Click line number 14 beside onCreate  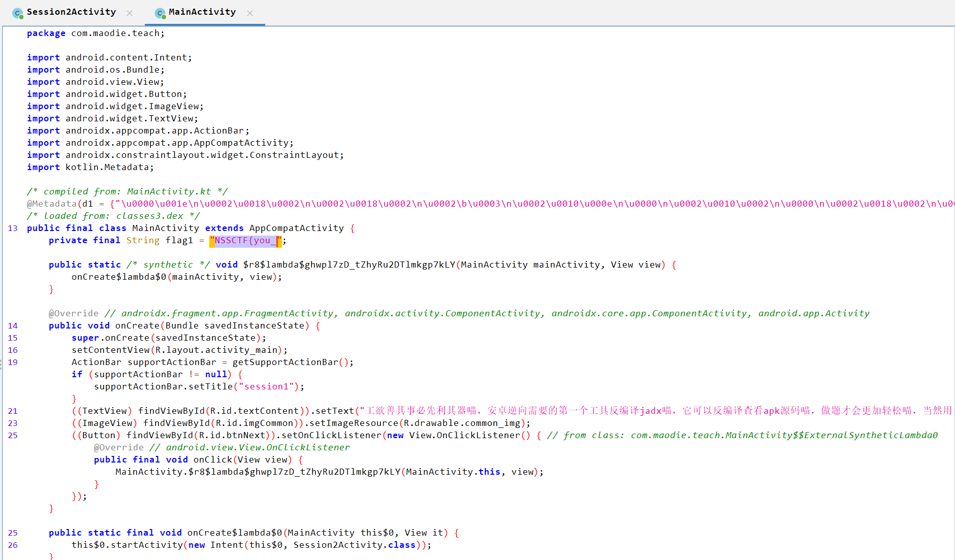[13, 326]
